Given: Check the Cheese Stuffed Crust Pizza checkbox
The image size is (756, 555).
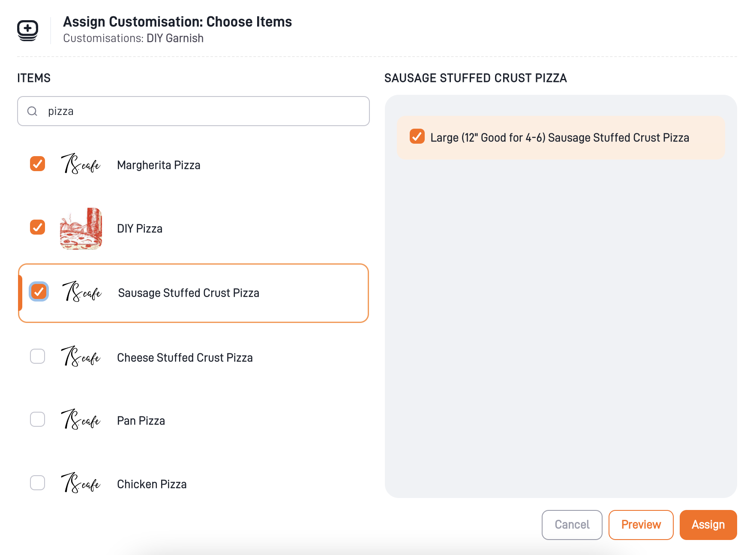Looking at the screenshot, I should coord(38,356).
